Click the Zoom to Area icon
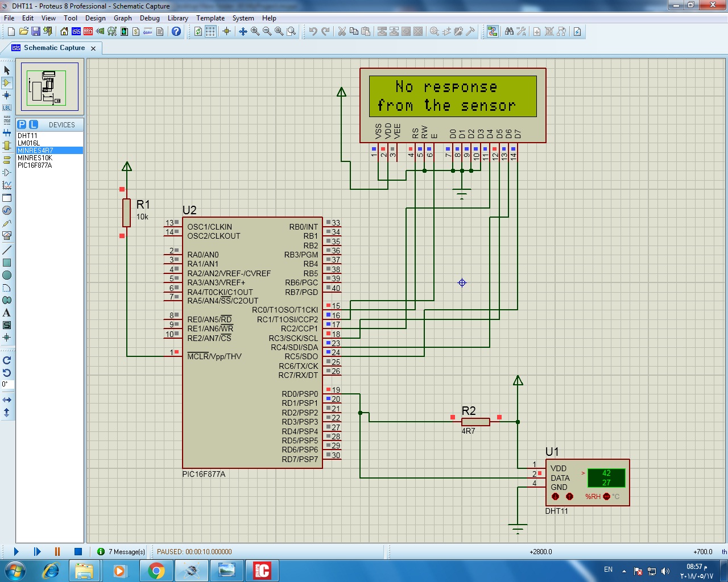Screen dimensions: 728x582 tap(291, 31)
